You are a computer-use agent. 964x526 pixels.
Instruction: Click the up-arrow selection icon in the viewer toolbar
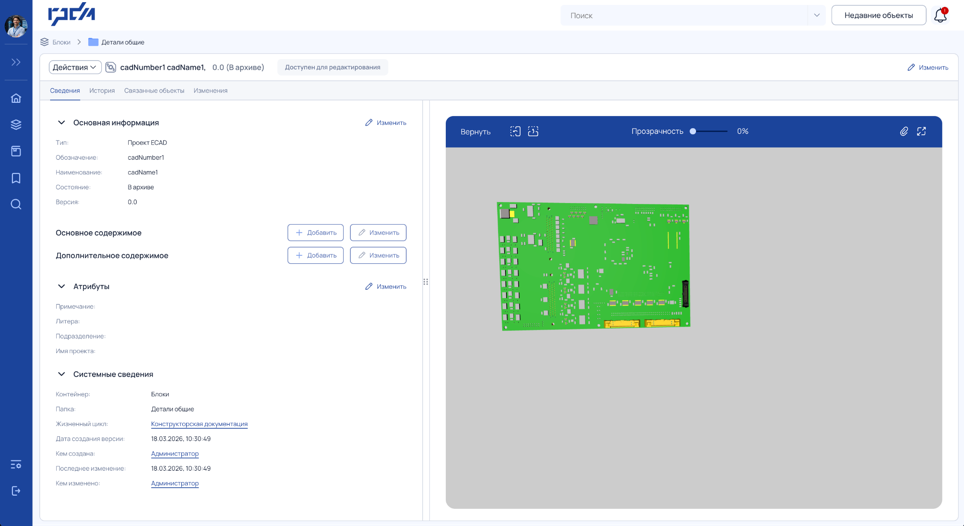point(533,132)
